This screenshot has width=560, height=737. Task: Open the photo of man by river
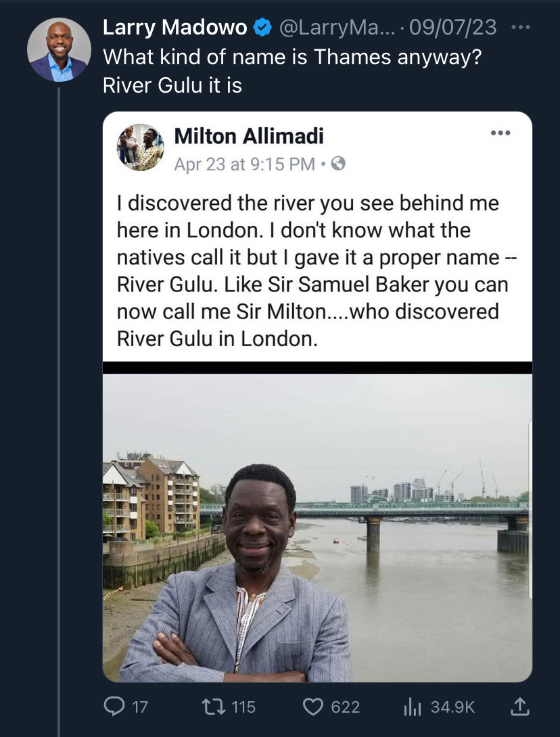pos(317,527)
